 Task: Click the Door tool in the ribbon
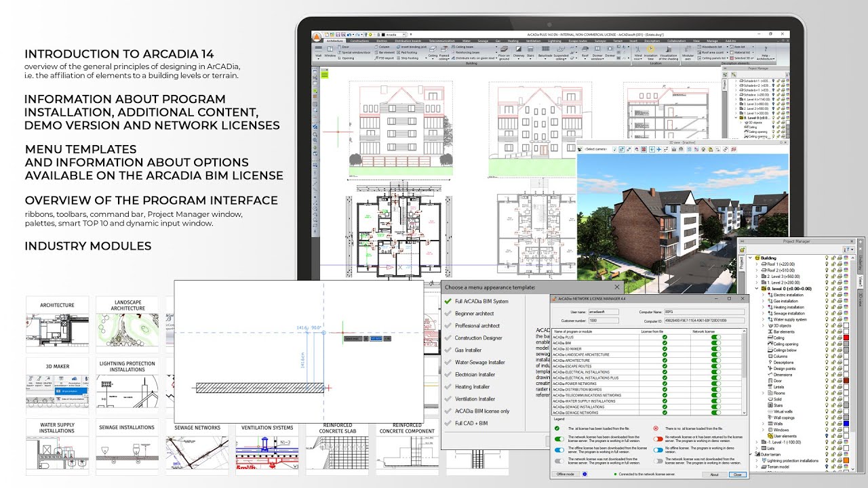point(343,47)
